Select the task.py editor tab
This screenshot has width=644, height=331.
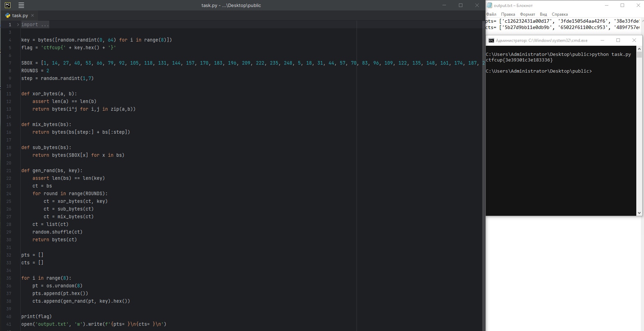pyautogui.click(x=20, y=15)
